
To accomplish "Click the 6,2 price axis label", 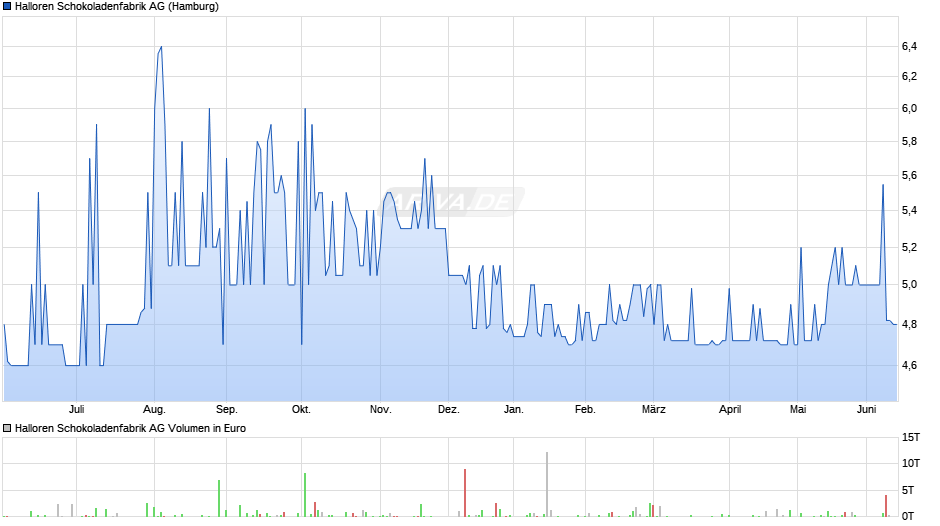I will tap(909, 77).
